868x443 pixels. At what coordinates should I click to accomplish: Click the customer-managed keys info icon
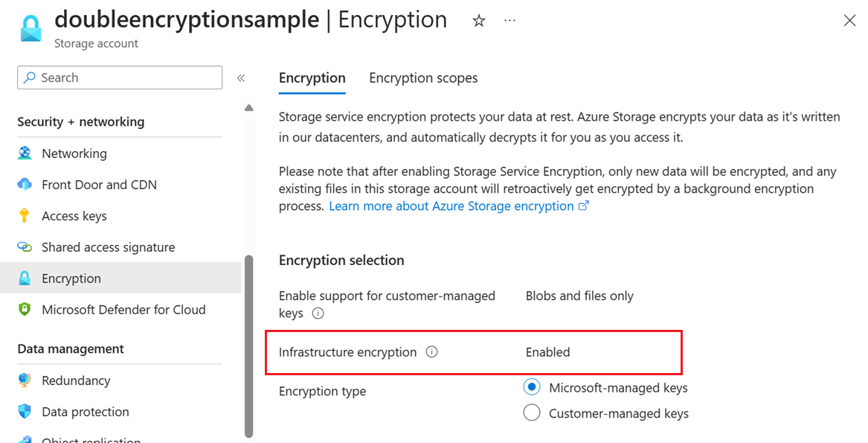(x=318, y=313)
